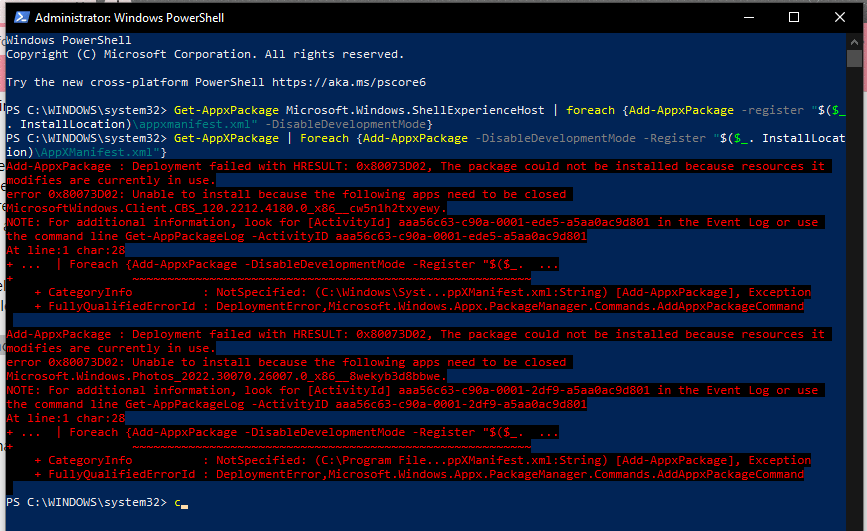Click CategoryInfo line with 'C:\Windows\Syst...'

tap(422, 292)
